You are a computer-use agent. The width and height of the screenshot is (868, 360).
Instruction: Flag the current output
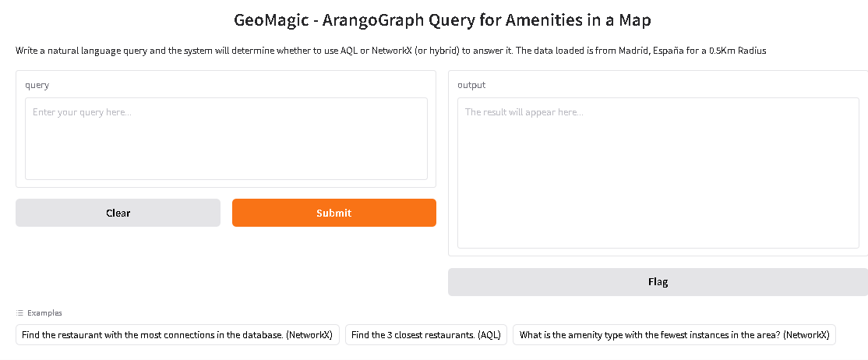(x=658, y=282)
